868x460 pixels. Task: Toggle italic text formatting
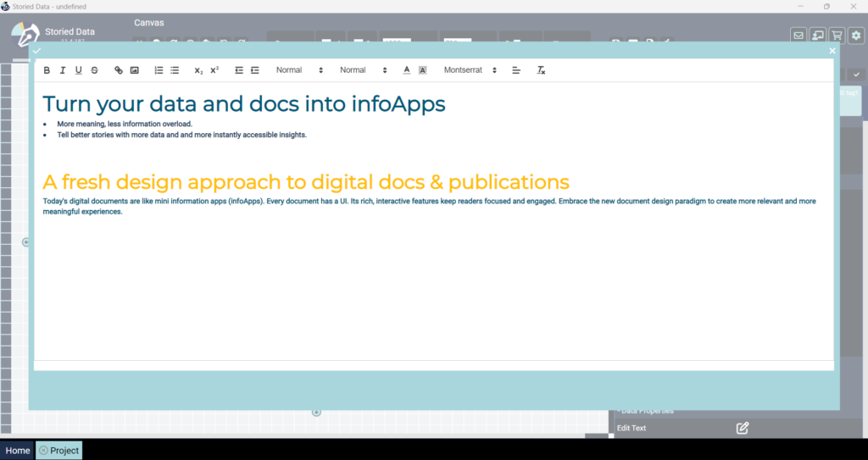tap(63, 70)
